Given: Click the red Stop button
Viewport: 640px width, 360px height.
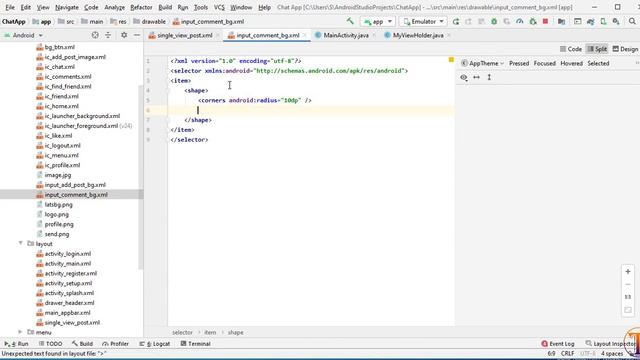Looking at the screenshot, I should coord(545,22).
